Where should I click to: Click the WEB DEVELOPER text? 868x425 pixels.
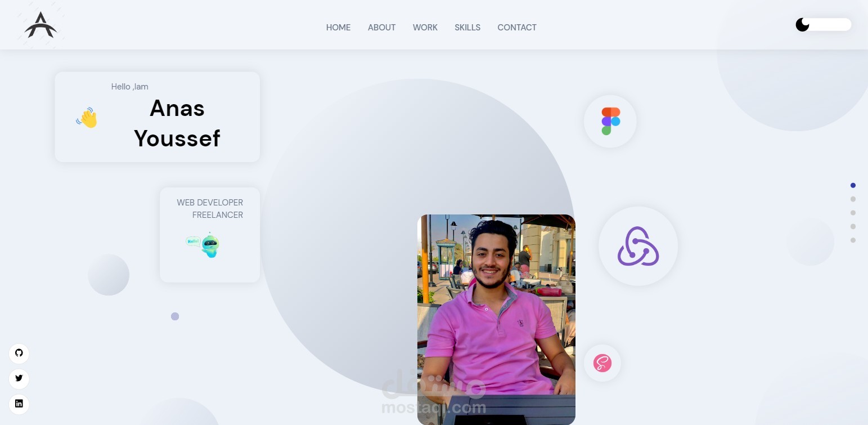click(x=210, y=203)
